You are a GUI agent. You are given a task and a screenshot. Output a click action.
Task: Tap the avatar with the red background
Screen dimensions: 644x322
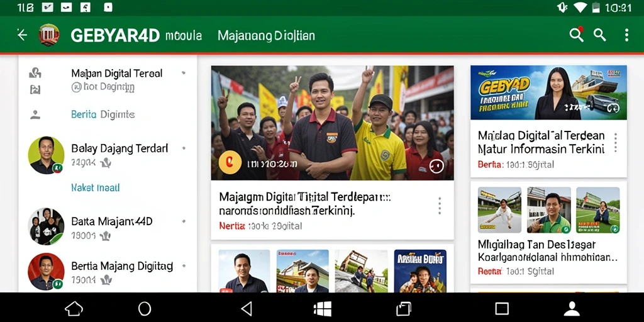[46, 272]
